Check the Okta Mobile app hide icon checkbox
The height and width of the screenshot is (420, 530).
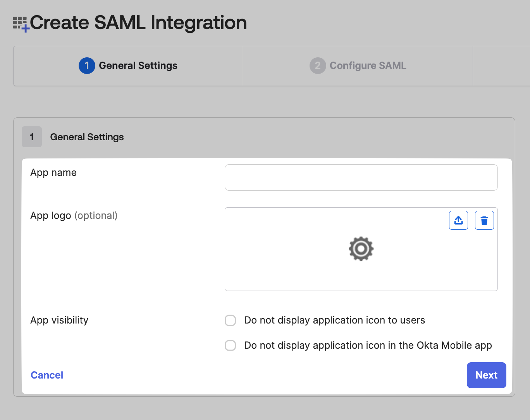(231, 346)
